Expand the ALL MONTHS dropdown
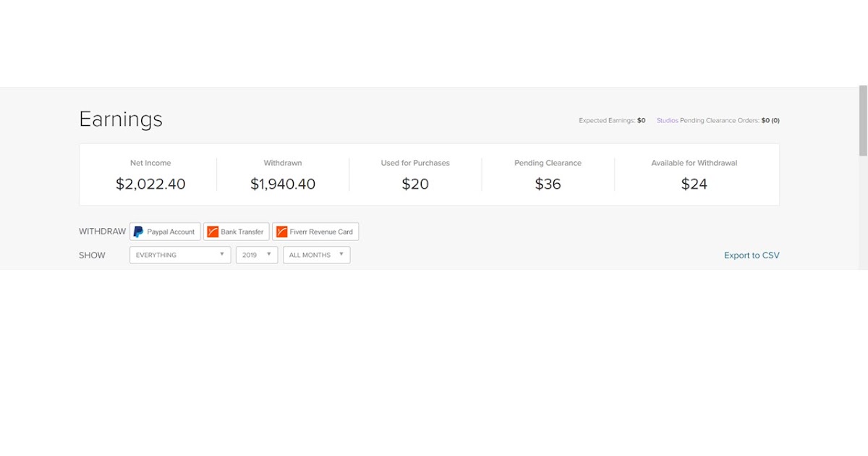Screen dimensions: 868x456 click(x=316, y=255)
